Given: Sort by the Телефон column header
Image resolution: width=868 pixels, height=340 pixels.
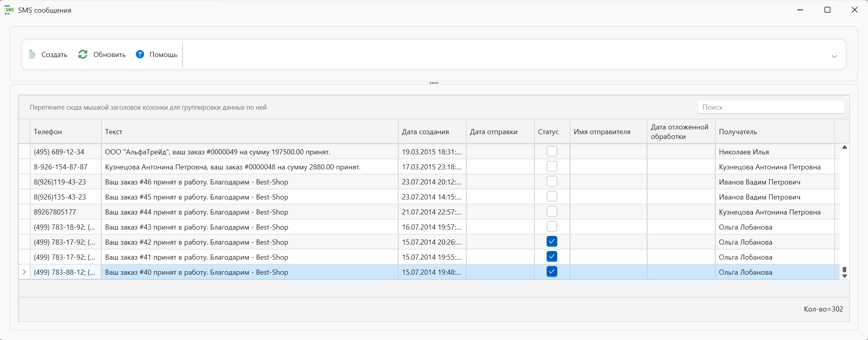Looking at the screenshot, I should pos(66,131).
